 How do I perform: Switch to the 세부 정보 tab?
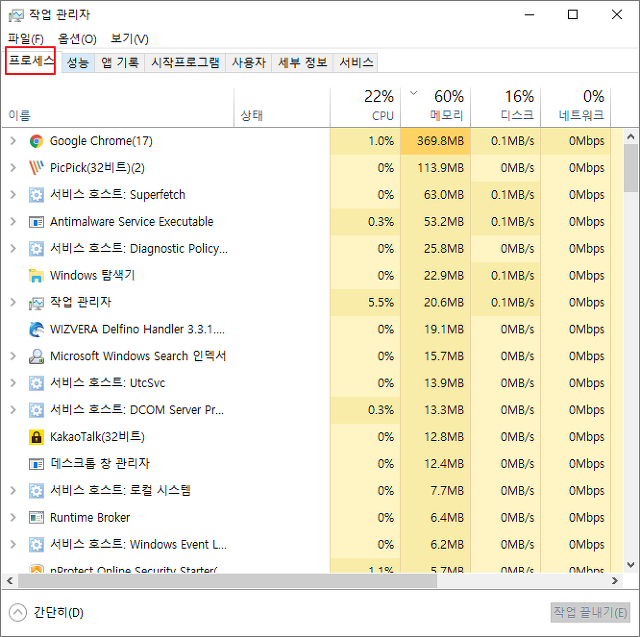point(302,63)
